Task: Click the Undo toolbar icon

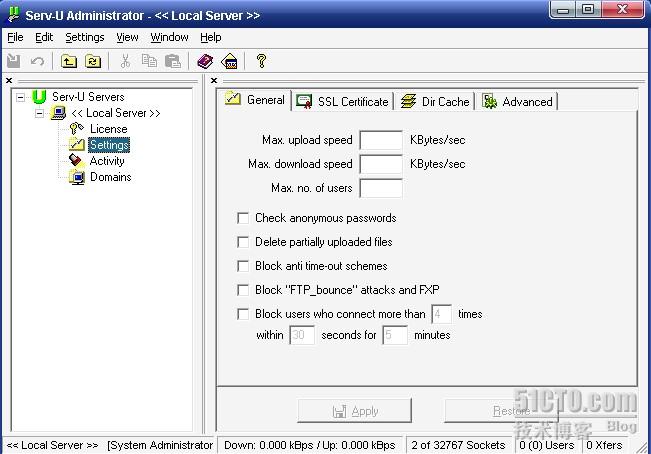Action: coord(37,61)
